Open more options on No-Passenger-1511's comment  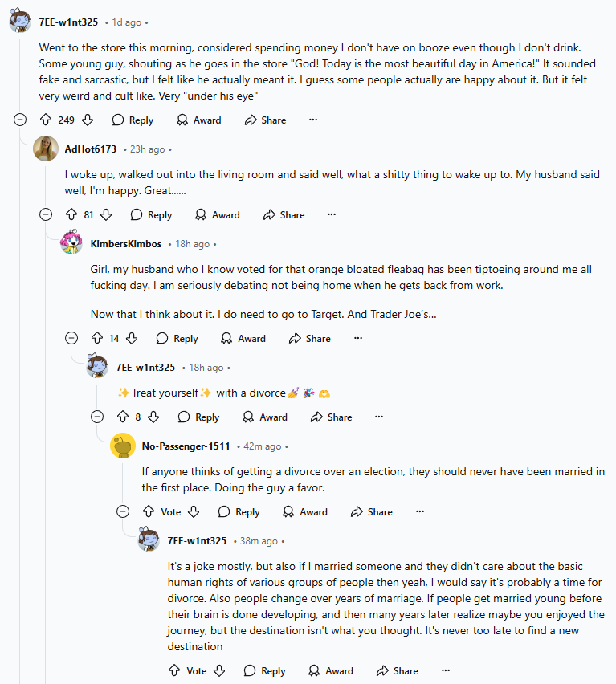(x=419, y=511)
